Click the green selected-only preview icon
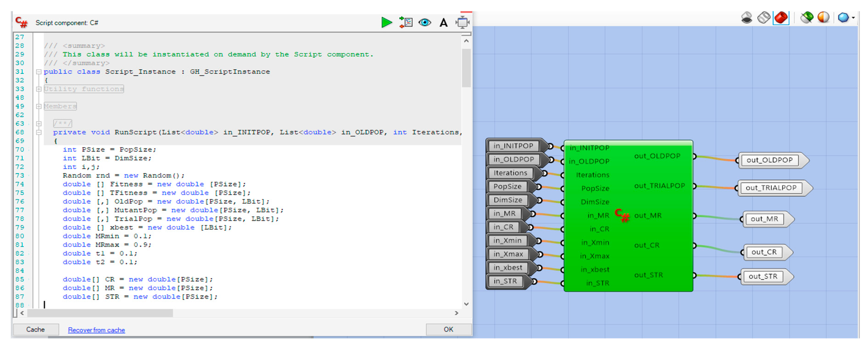This screenshot has width=868, height=351. pos(807,17)
